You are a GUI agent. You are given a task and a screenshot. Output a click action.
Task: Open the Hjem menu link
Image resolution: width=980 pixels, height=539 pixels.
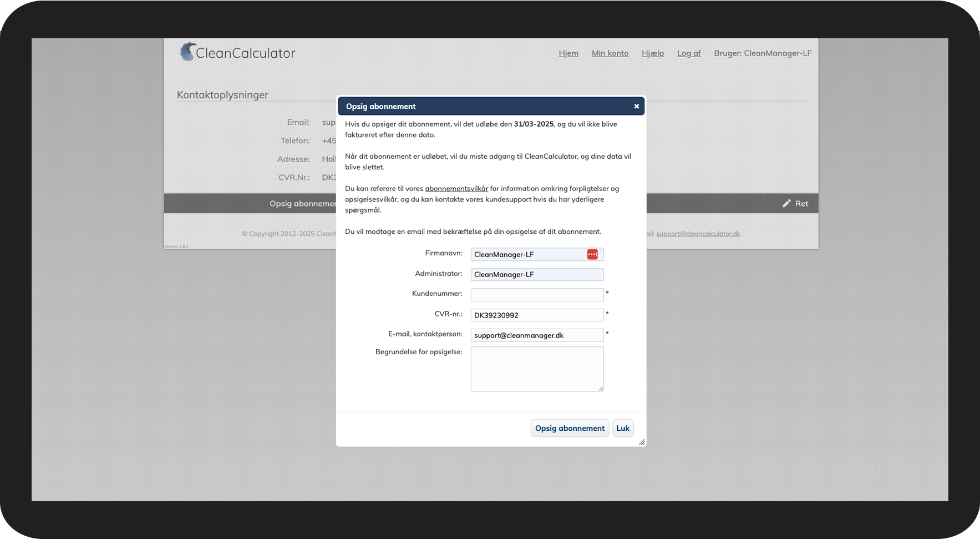click(568, 53)
